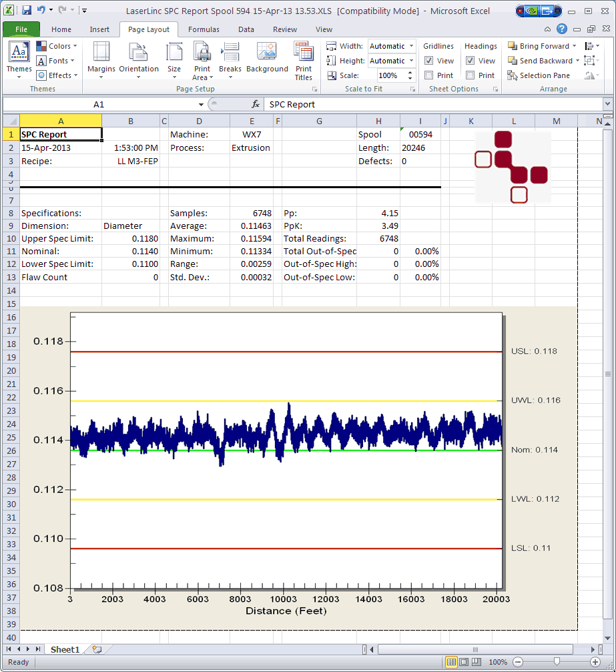Image resolution: width=616 pixels, height=672 pixels.
Task: Enable the Headings Print checkbox
Action: click(471, 75)
